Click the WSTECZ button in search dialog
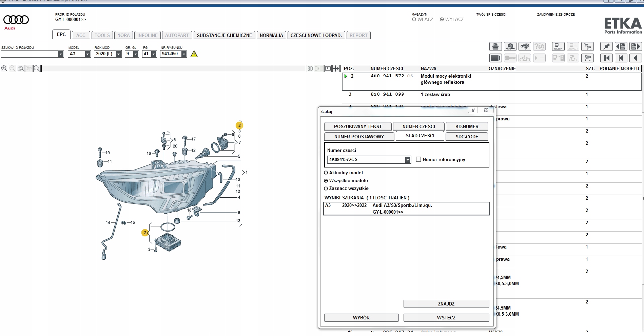The width and height of the screenshot is (644, 336). [x=446, y=318]
